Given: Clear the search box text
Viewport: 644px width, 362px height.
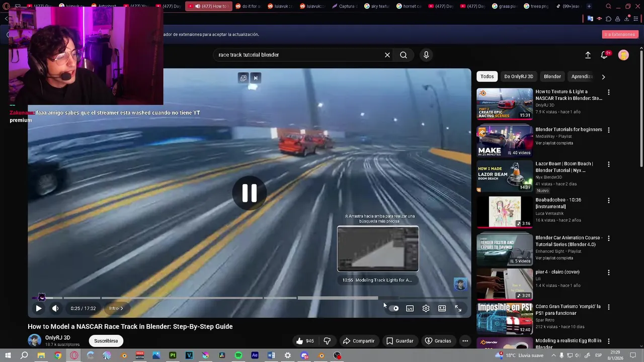Looking at the screenshot, I should [x=387, y=55].
